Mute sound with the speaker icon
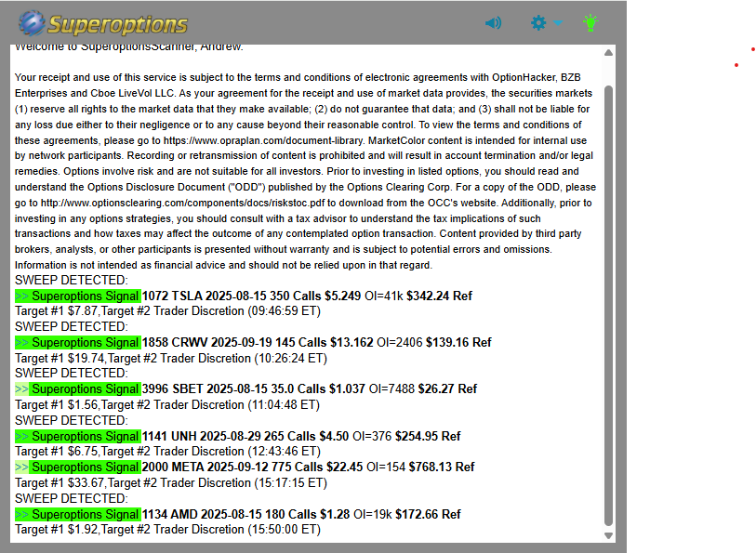The image size is (756, 553). (493, 23)
